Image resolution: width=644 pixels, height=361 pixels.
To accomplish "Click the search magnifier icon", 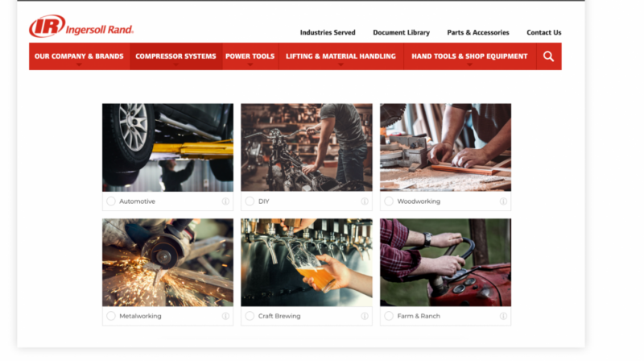I will [548, 56].
